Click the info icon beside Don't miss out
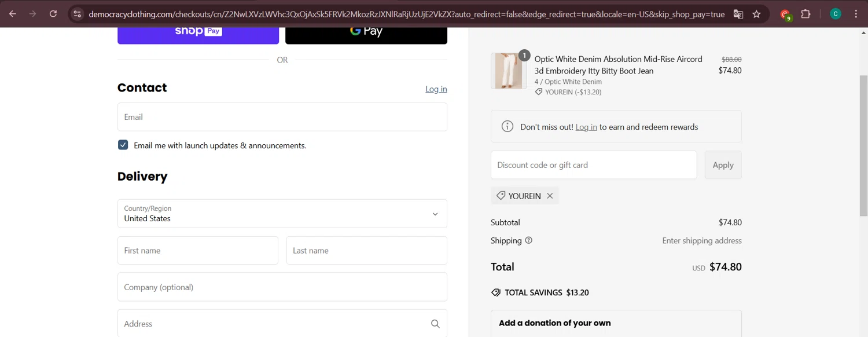The width and height of the screenshot is (868, 337). pos(507,126)
